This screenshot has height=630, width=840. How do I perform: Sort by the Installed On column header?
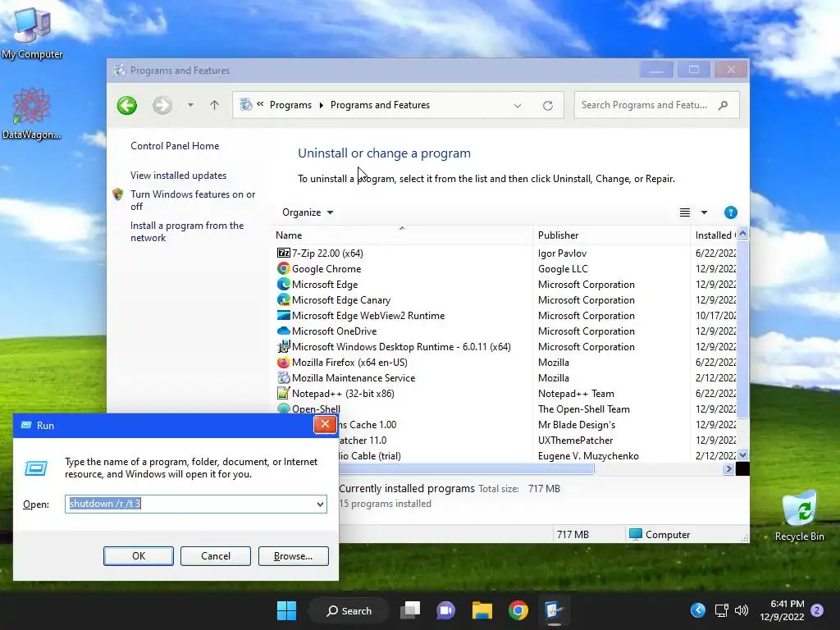point(714,235)
